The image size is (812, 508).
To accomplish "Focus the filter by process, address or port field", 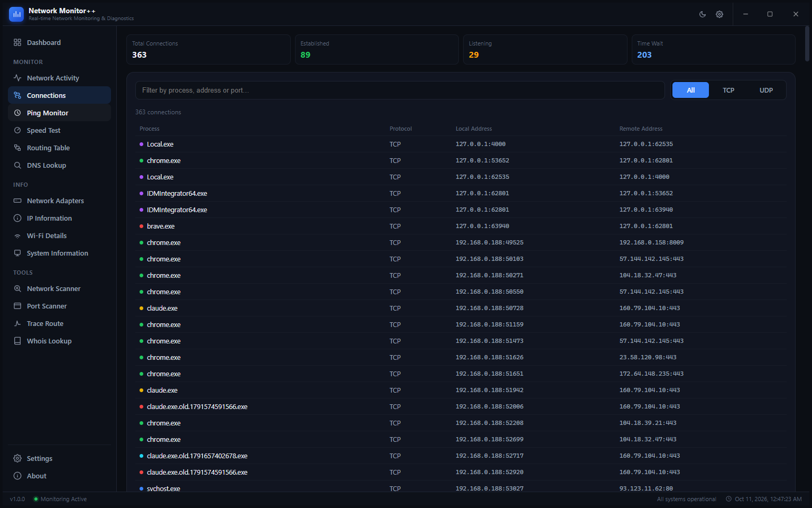I will point(400,90).
